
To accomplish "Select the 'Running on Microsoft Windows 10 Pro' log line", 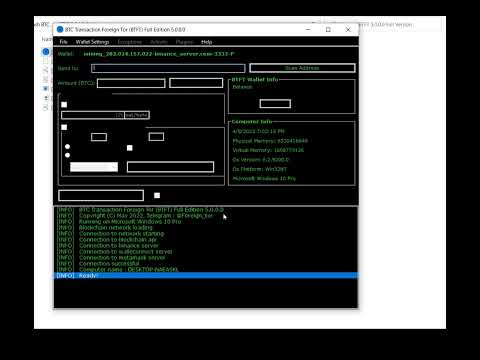I will click(206, 222).
